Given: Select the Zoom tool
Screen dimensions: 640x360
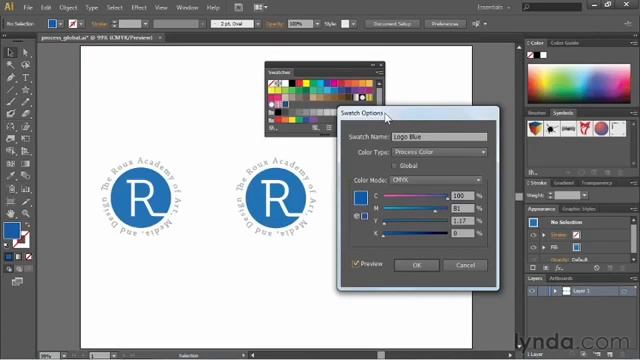Looking at the screenshot, I should pos(25,213).
